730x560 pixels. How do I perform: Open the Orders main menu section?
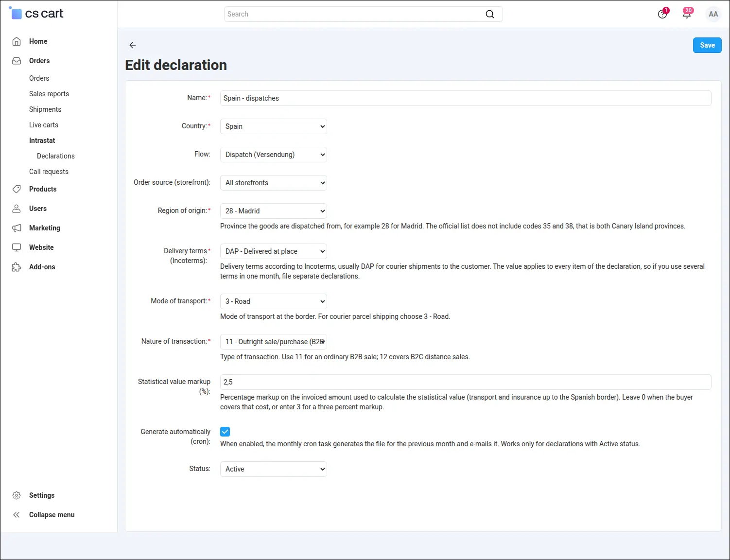39,61
